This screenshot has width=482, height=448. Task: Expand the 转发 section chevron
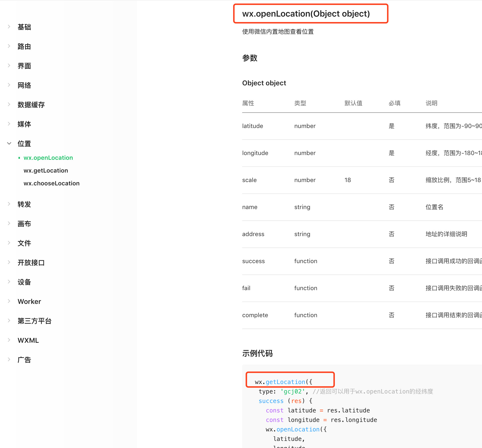pos(9,204)
